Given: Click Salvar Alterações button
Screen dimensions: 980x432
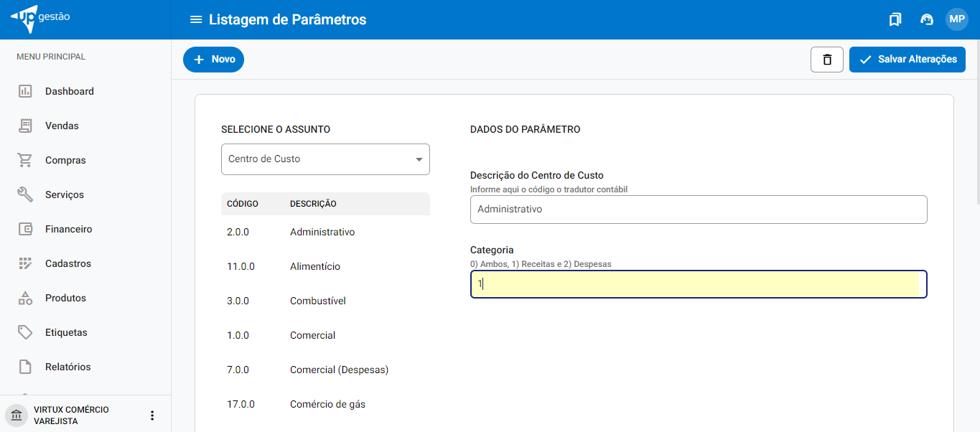Looking at the screenshot, I should tap(907, 60).
